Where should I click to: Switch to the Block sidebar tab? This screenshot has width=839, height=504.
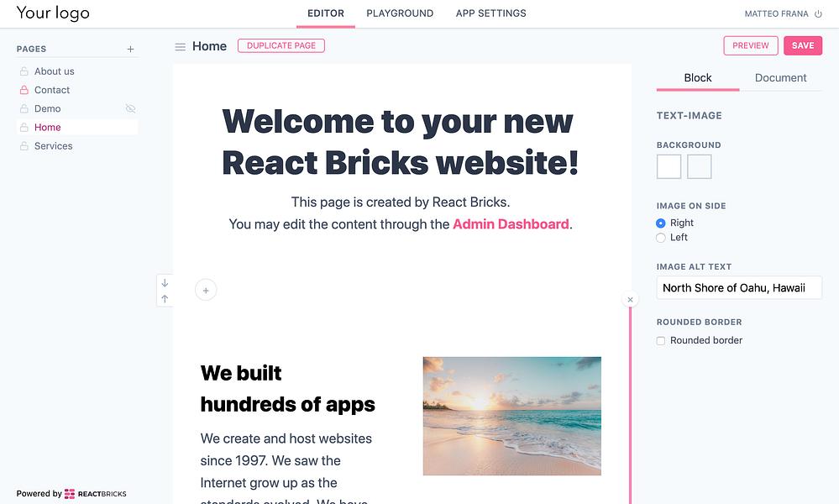[698, 77]
